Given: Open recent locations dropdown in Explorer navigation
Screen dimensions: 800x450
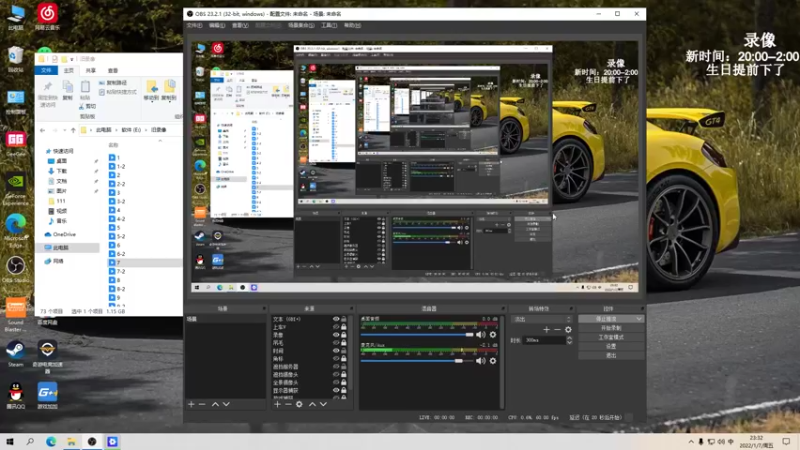Looking at the screenshot, I should [64, 130].
